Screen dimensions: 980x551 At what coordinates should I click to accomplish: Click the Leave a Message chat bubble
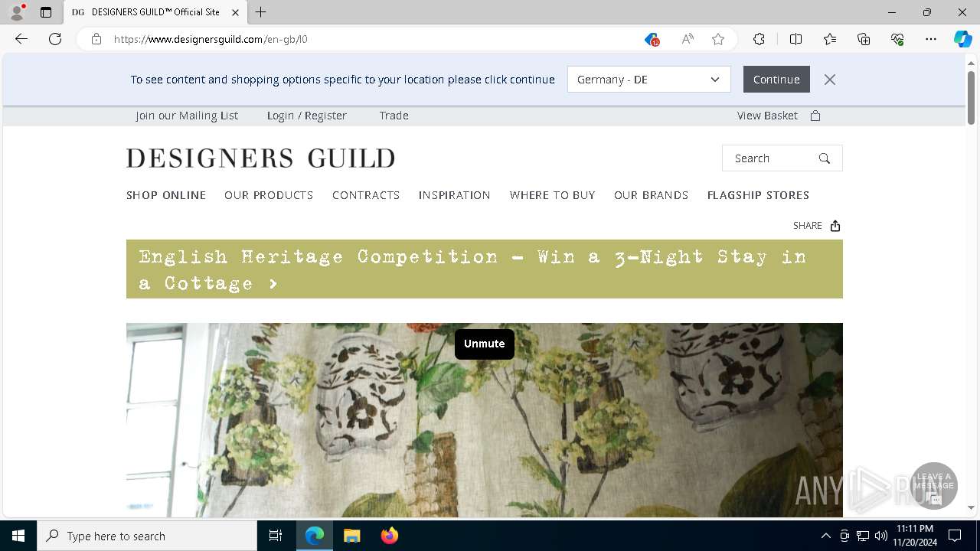click(934, 486)
